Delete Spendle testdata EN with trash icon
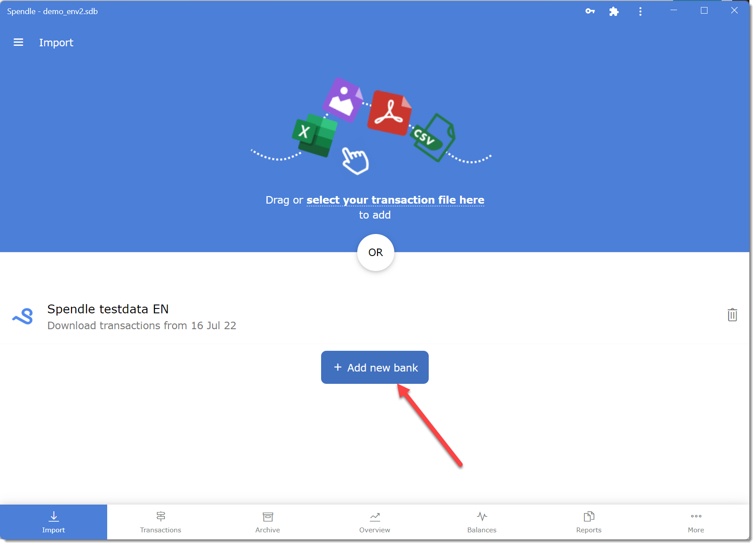This screenshot has width=756, height=546. (732, 315)
